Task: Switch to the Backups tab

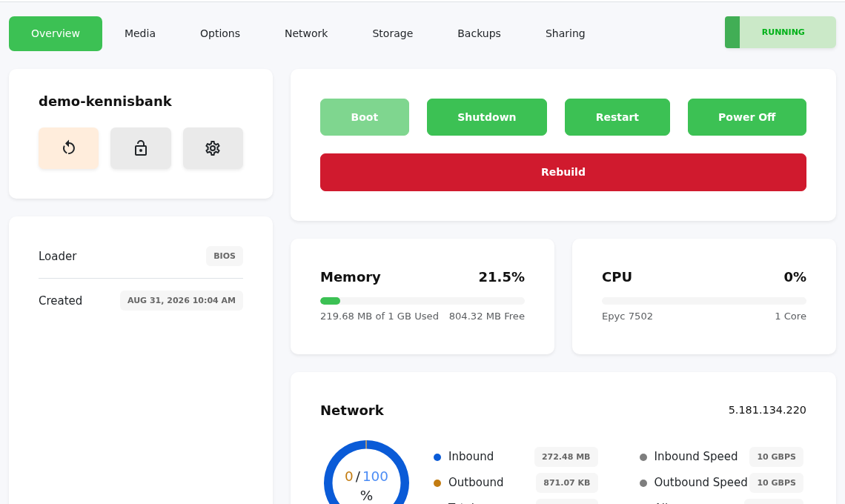Action: pyautogui.click(x=479, y=33)
